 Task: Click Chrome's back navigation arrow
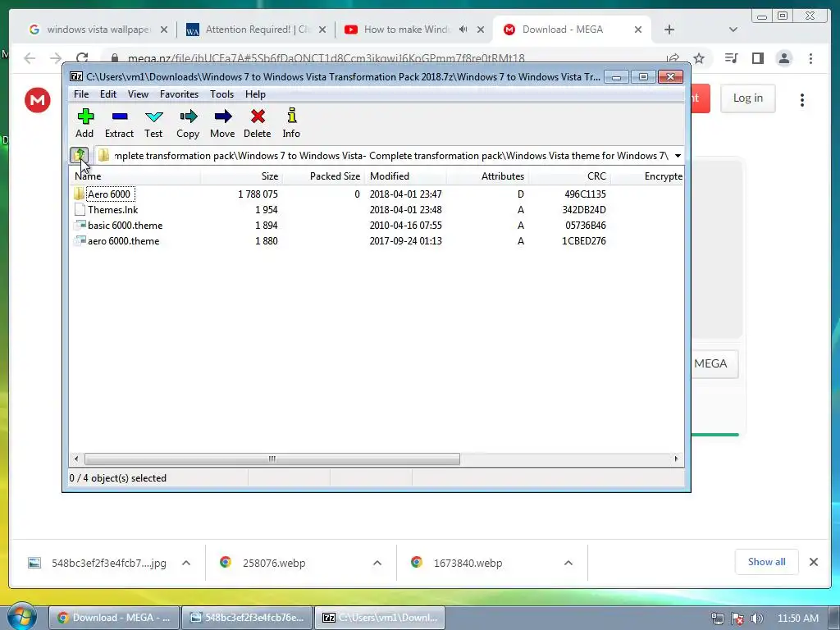click(x=30, y=58)
